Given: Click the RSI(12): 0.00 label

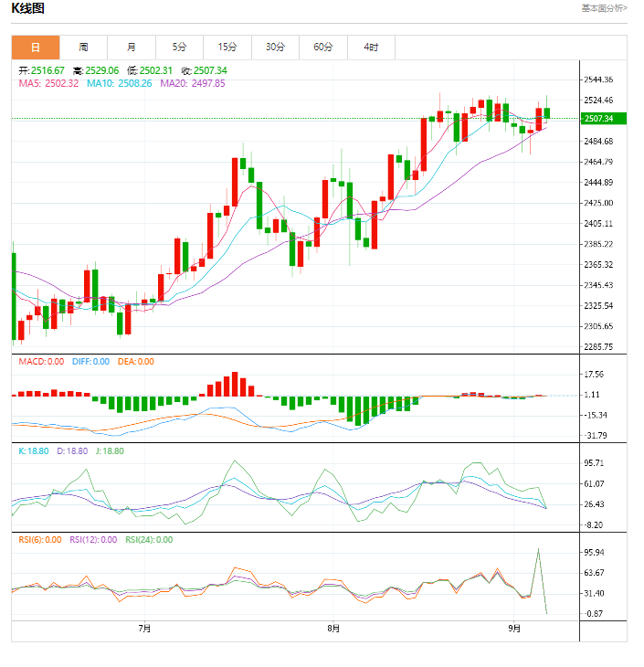Looking at the screenshot, I should pos(93,540).
